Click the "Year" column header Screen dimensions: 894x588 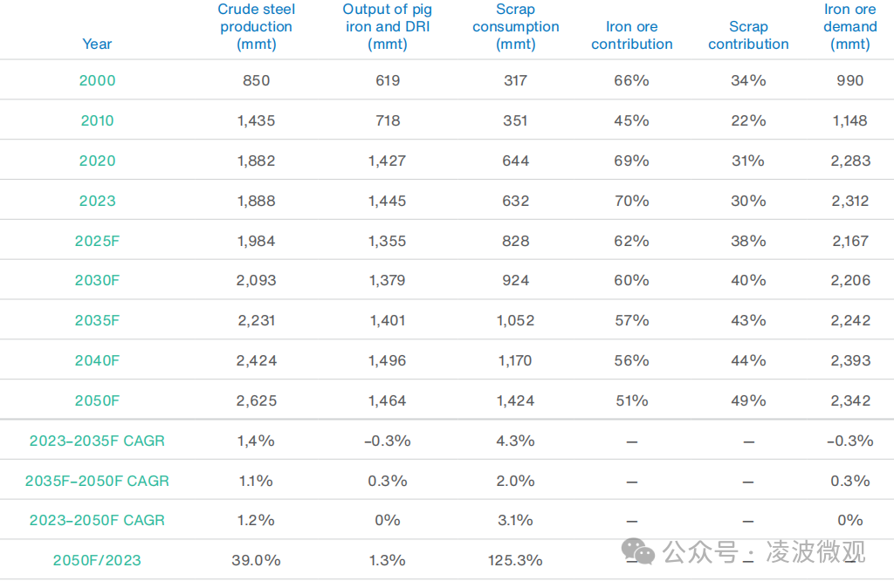click(97, 44)
